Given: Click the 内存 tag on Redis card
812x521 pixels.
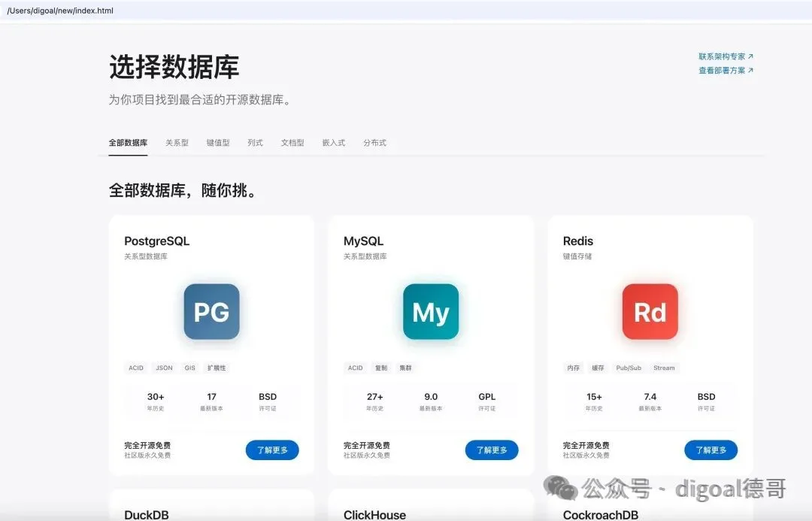Looking at the screenshot, I should click(573, 368).
